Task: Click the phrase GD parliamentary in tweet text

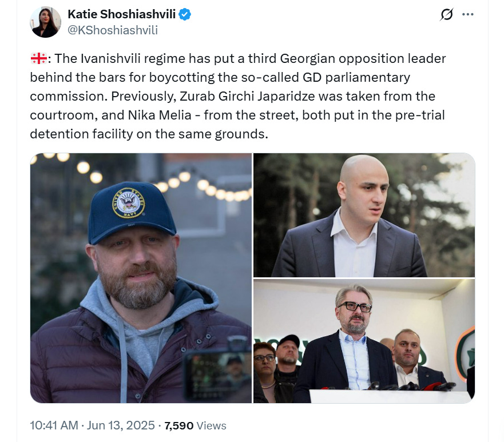Action: pyautogui.click(x=356, y=78)
